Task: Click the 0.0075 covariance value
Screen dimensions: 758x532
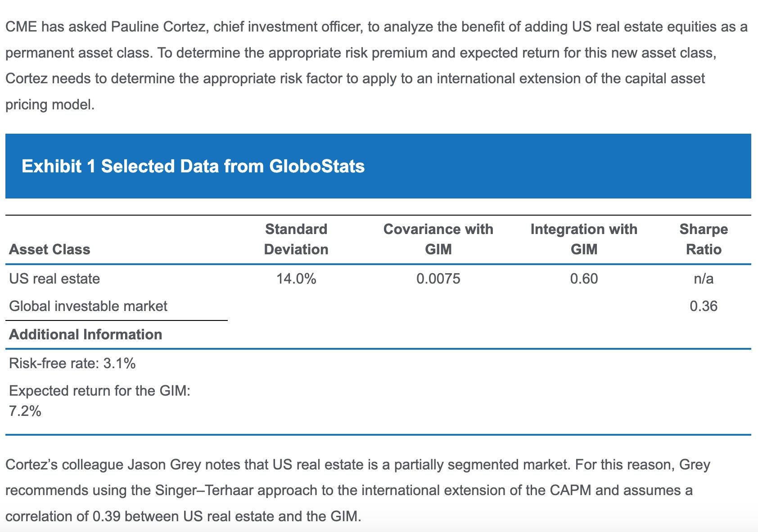Action: click(x=438, y=279)
